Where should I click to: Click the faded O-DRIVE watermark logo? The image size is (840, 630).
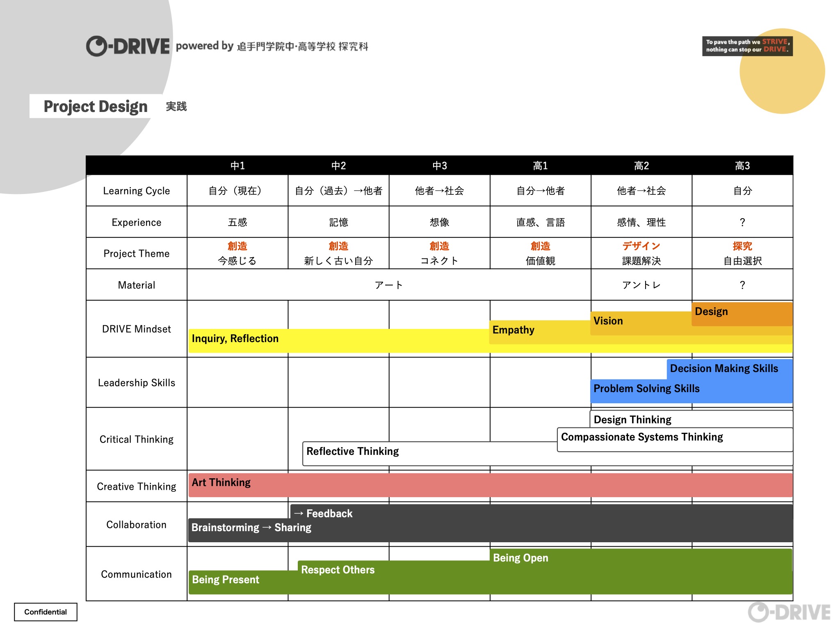pyautogui.click(x=789, y=612)
